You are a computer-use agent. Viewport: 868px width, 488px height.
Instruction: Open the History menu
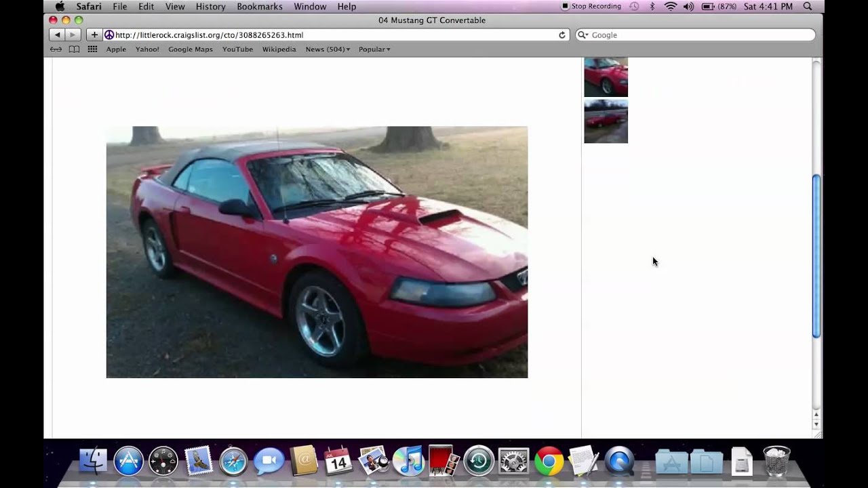point(211,6)
